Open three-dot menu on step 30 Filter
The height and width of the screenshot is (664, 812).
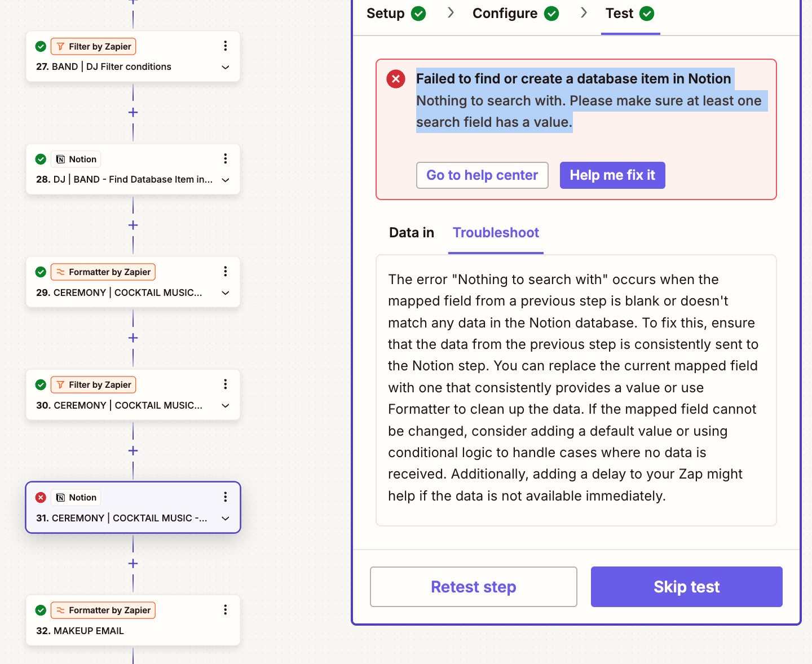(226, 384)
